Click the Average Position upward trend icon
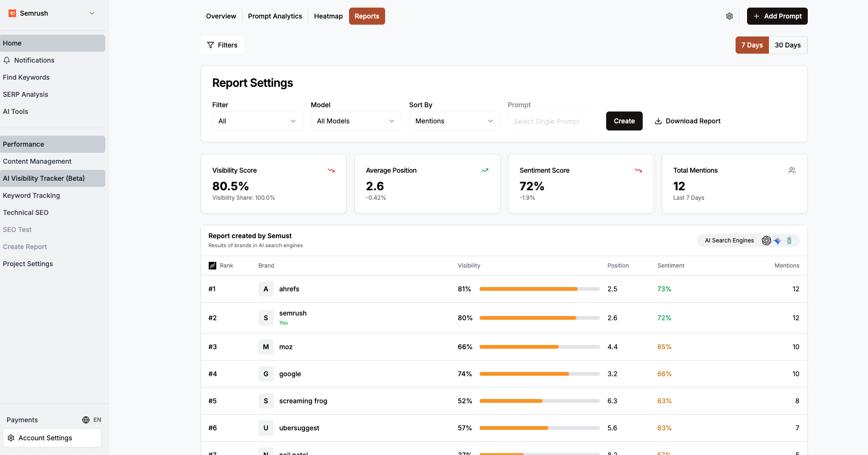 coord(485,170)
